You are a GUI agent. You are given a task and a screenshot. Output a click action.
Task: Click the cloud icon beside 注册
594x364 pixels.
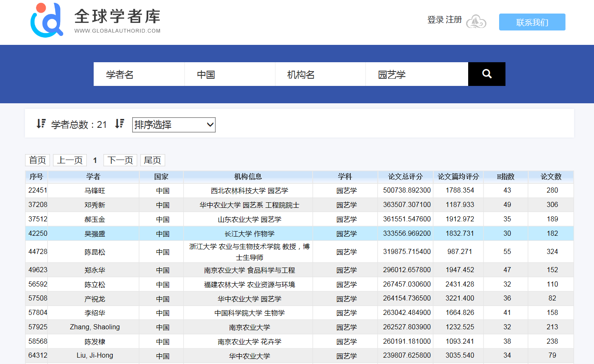click(476, 21)
